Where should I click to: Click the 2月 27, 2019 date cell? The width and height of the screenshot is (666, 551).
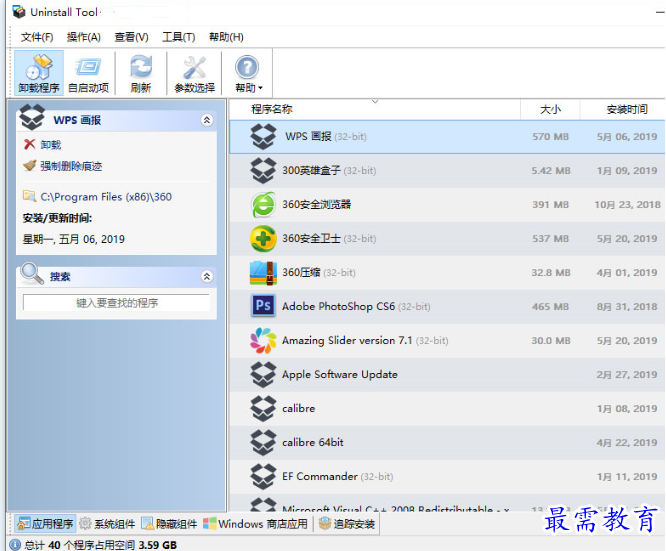[x=627, y=375]
